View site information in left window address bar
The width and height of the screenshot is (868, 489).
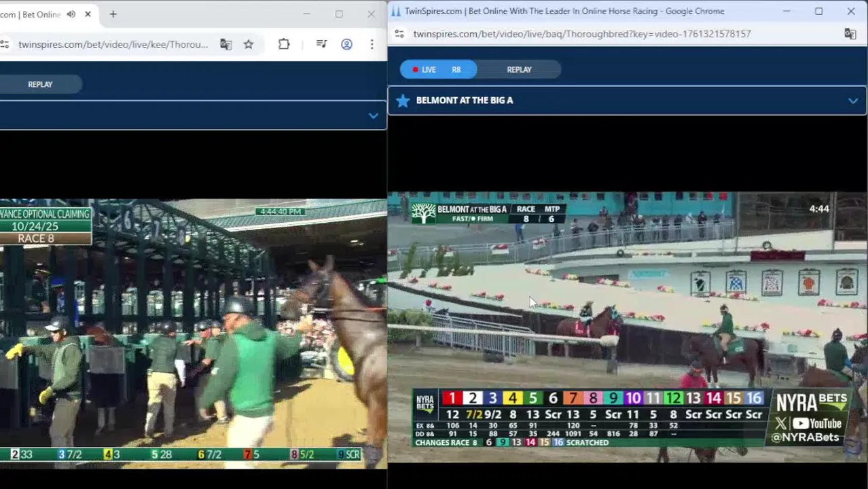click(x=5, y=45)
